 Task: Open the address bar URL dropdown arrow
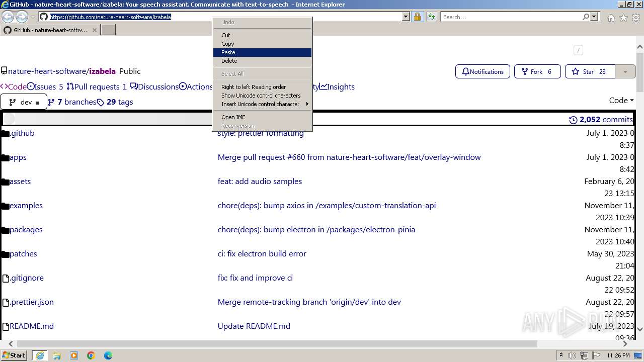(406, 17)
